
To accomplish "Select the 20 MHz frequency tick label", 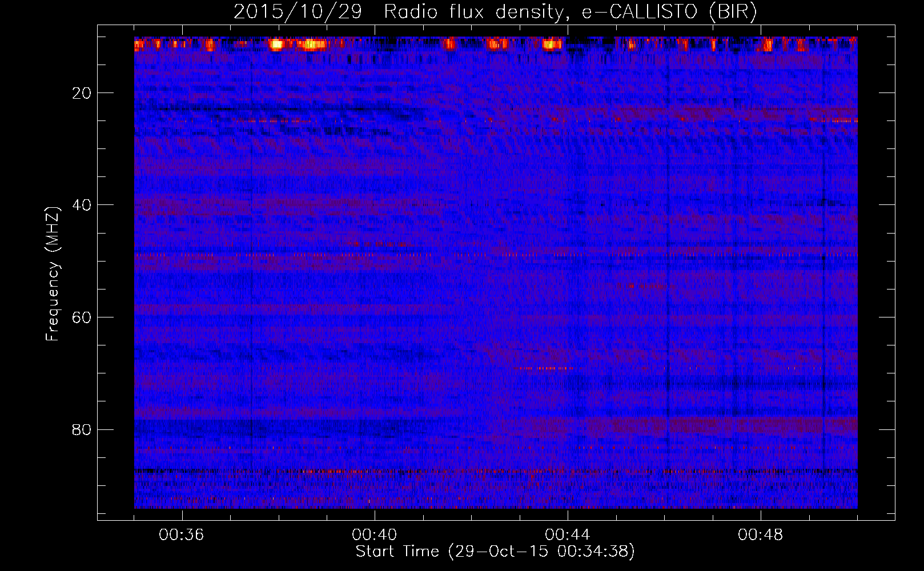I will [x=82, y=93].
